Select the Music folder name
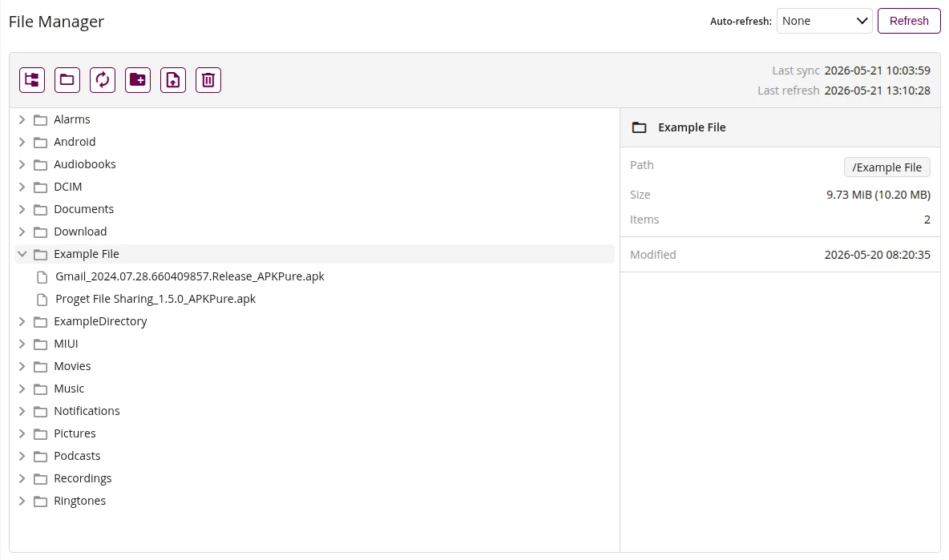 pos(69,389)
